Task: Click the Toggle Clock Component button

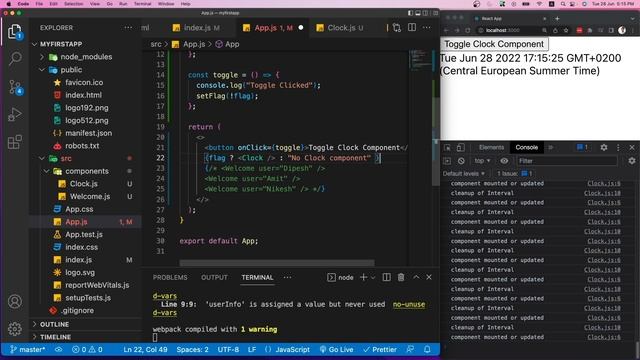Action: coord(494,44)
